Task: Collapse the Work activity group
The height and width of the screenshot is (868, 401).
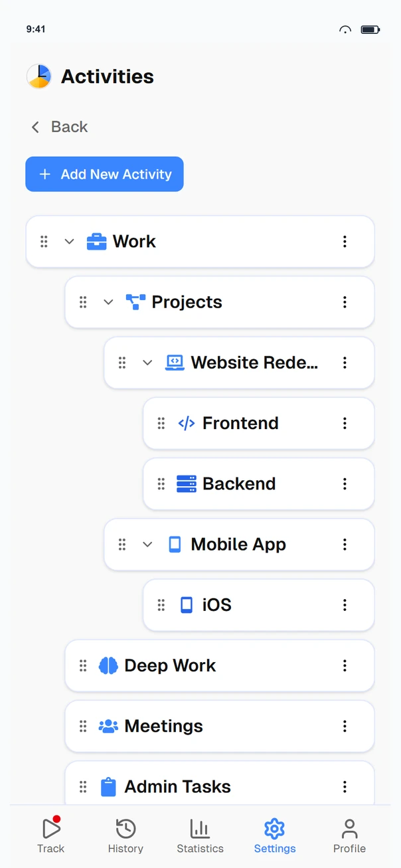Action: [69, 242]
